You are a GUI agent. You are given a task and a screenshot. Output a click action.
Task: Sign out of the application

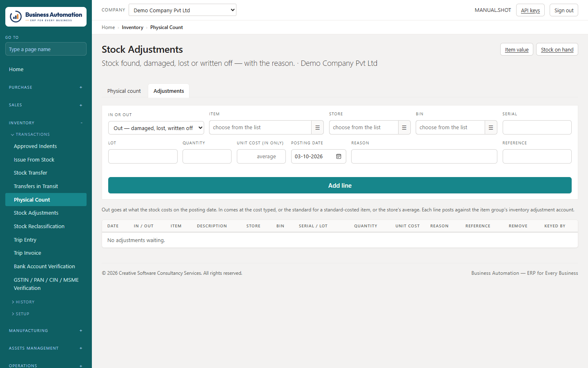pyautogui.click(x=564, y=10)
